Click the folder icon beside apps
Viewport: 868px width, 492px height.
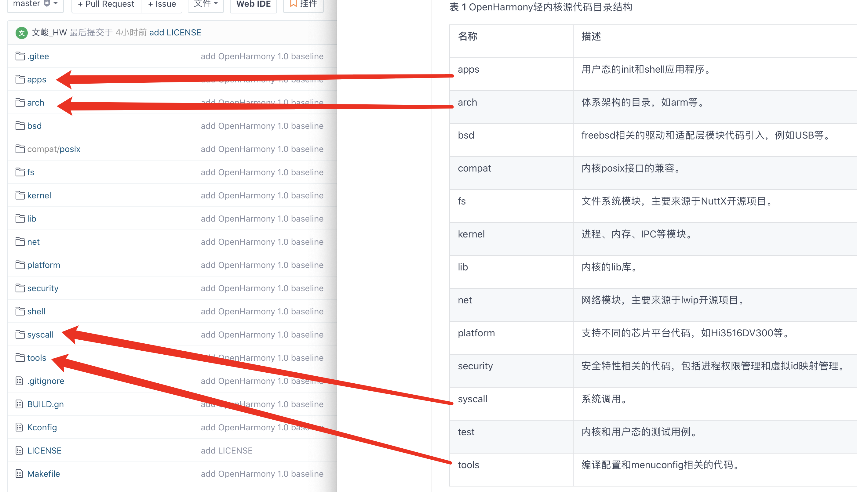click(x=20, y=79)
